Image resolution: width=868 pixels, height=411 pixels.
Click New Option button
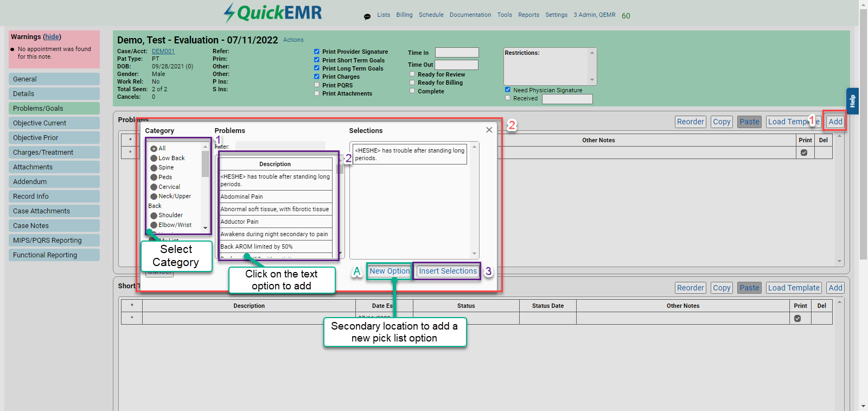(x=390, y=271)
